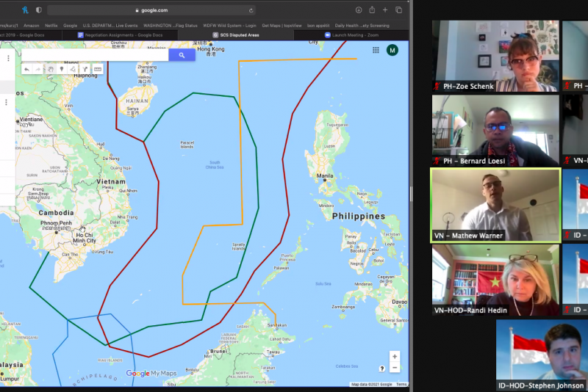Select the draw a line tool
This screenshot has width=588, height=392.
[73, 69]
